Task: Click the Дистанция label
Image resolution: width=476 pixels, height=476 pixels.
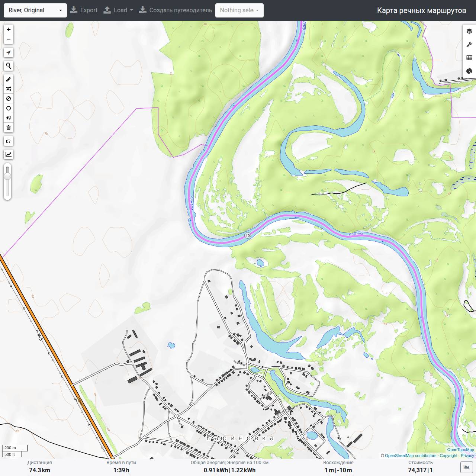Action: coord(39,463)
